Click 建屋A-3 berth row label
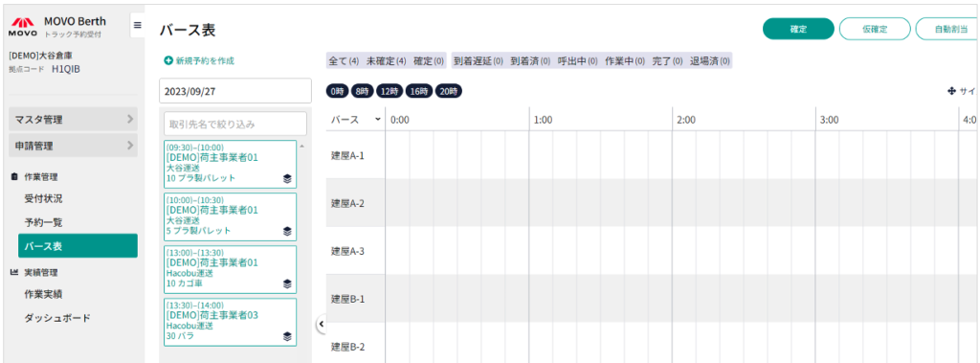 347,251
